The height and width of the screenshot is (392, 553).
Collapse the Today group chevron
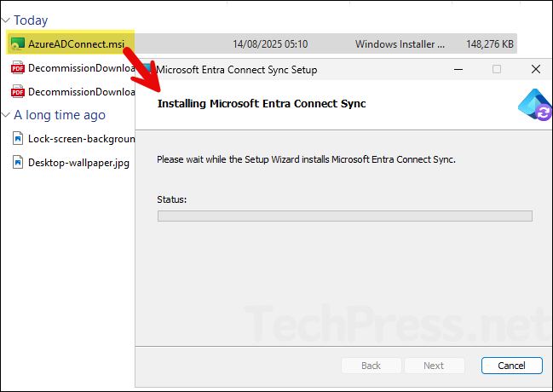[6, 20]
